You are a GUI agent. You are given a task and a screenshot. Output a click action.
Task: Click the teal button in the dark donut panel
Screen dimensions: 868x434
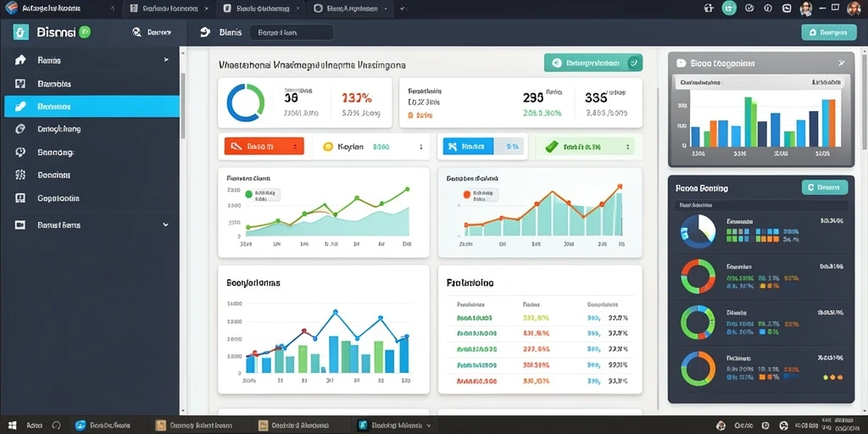click(825, 187)
